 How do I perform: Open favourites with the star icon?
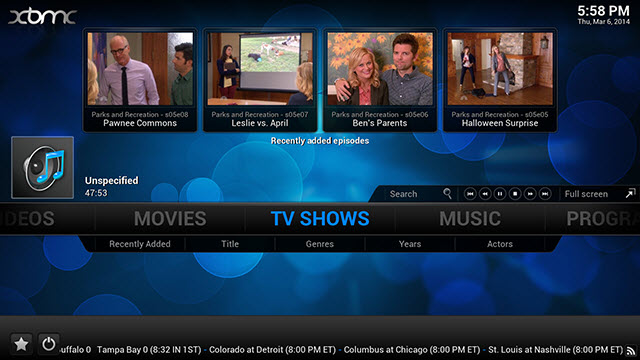pos(21,344)
